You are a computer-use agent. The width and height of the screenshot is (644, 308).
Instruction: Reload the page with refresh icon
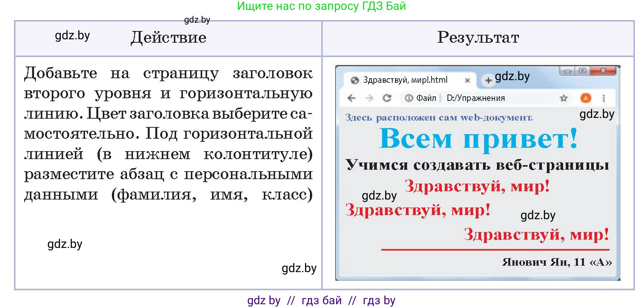click(387, 98)
